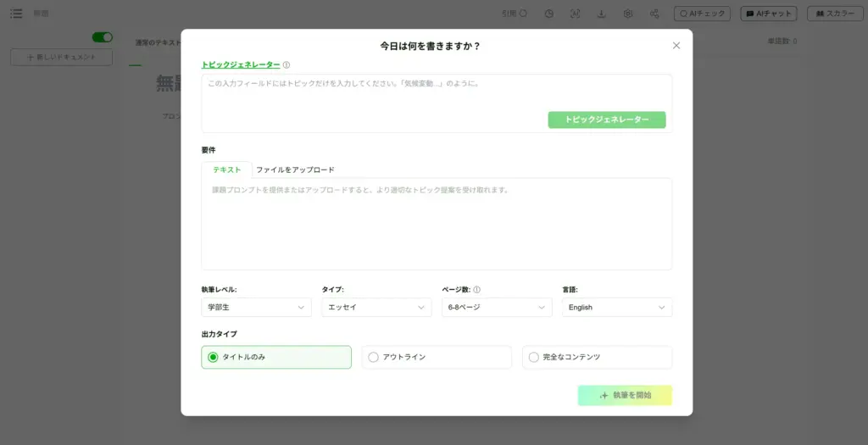Screen dimensions: 868x445
Task: Select the テキスト tab under 要件
Action: [x=226, y=170]
